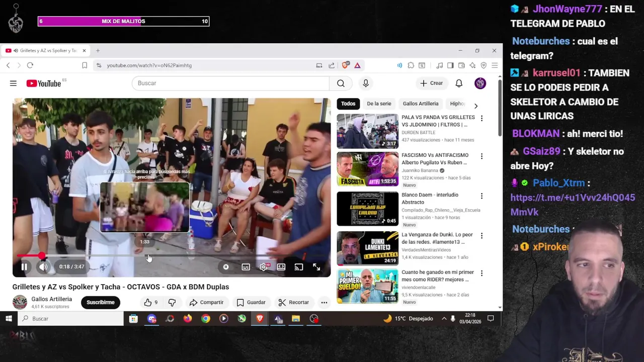
Task: Focus the YouTube Buscar search field
Action: [230, 83]
